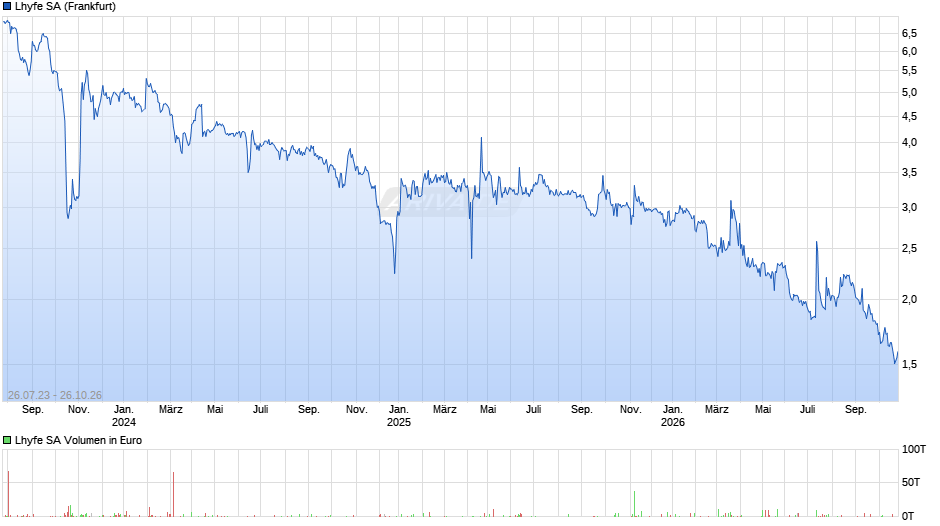Click the 'Jan. 2025' time axis label
The image size is (940, 526).
(399, 416)
